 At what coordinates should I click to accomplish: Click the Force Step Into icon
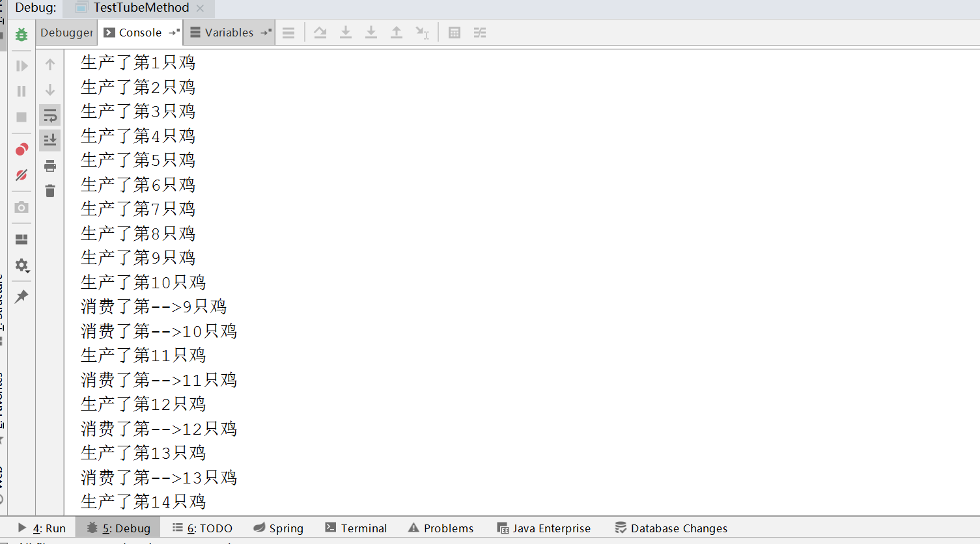point(371,33)
